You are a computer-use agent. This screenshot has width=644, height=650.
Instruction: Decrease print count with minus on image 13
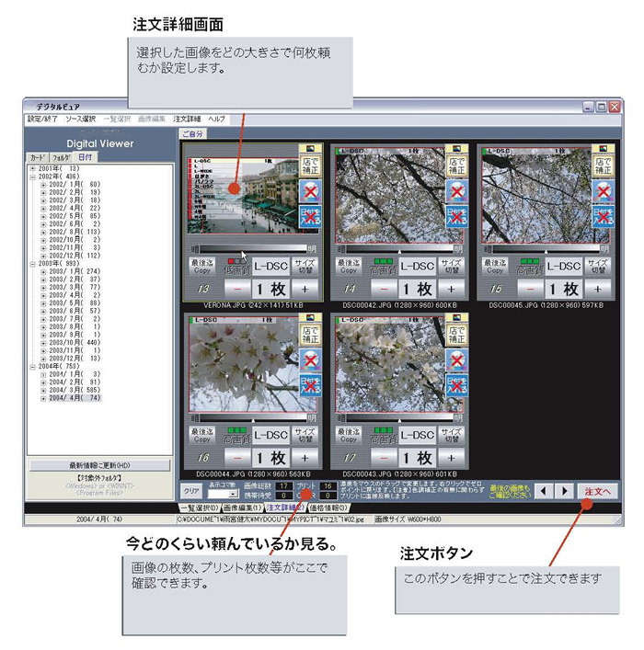(x=237, y=289)
